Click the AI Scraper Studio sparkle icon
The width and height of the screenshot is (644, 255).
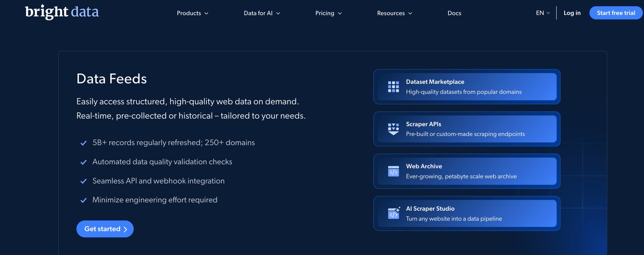click(394, 213)
